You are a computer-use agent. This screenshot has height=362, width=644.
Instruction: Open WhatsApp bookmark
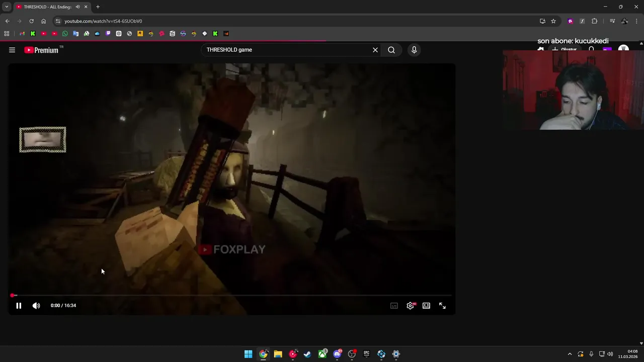coord(65,34)
